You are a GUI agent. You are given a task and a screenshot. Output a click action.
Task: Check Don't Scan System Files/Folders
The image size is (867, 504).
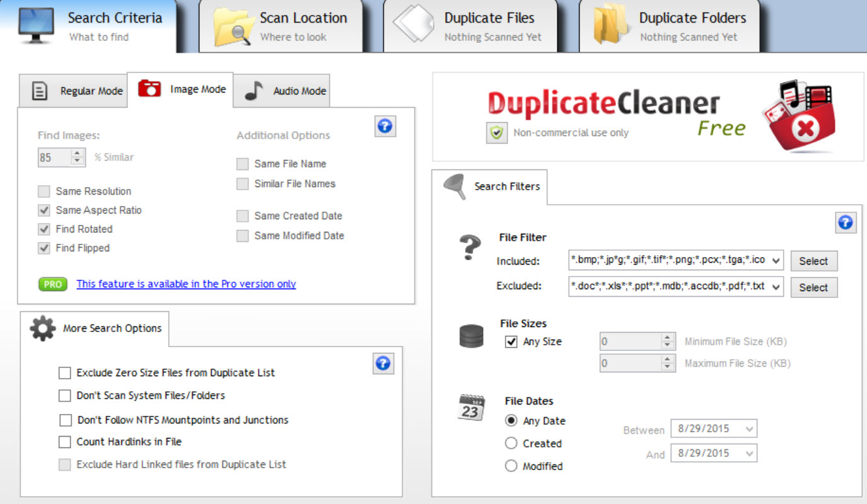point(65,396)
